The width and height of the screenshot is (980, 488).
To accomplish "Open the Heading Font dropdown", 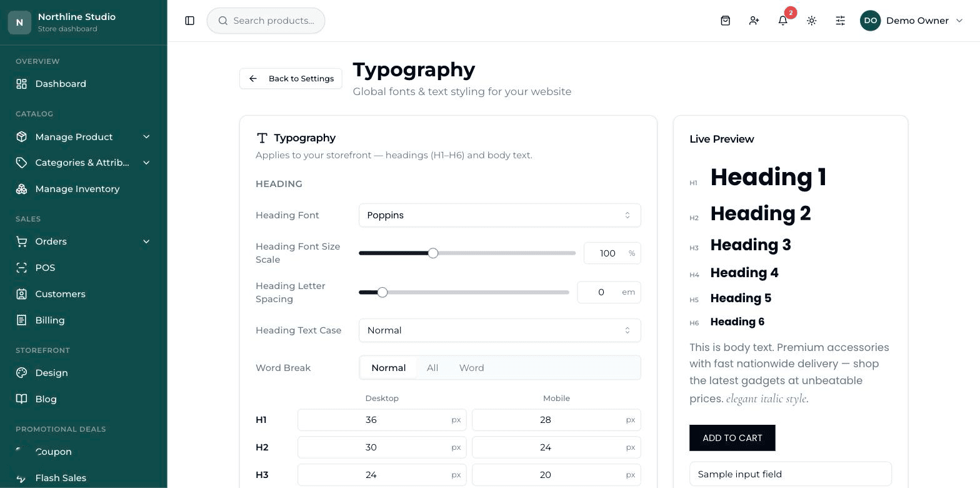I will point(500,215).
